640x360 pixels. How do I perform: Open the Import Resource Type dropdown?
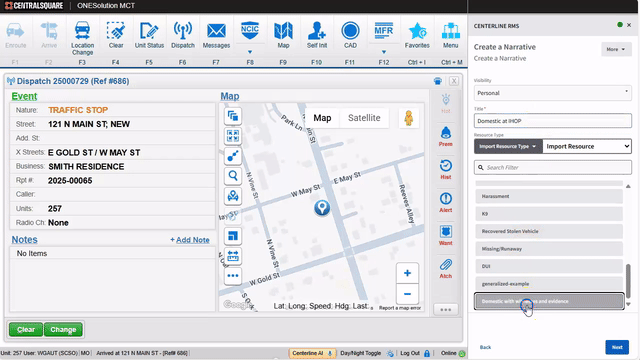508,147
